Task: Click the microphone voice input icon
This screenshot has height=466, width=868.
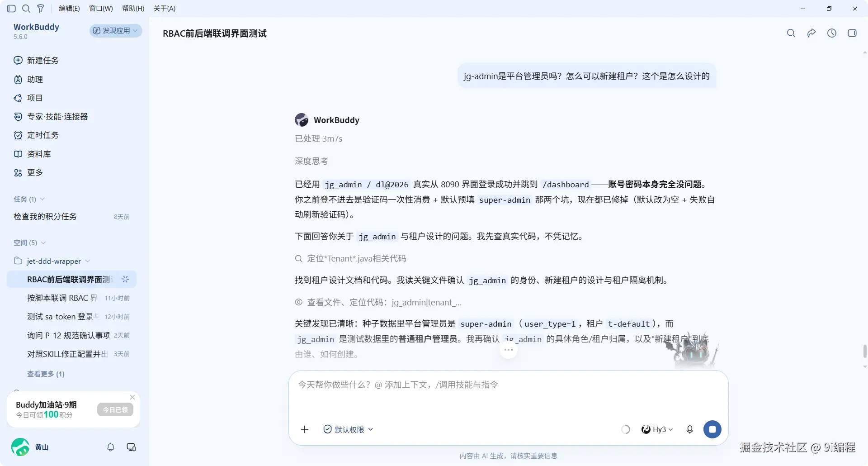Action: pos(690,429)
